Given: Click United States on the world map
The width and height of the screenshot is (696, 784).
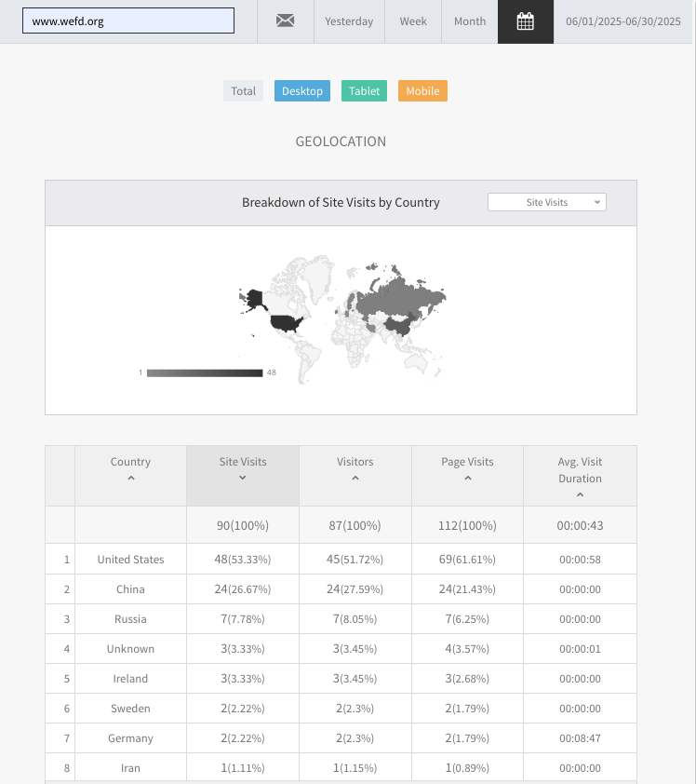Looking at the screenshot, I should coord(286,323).
